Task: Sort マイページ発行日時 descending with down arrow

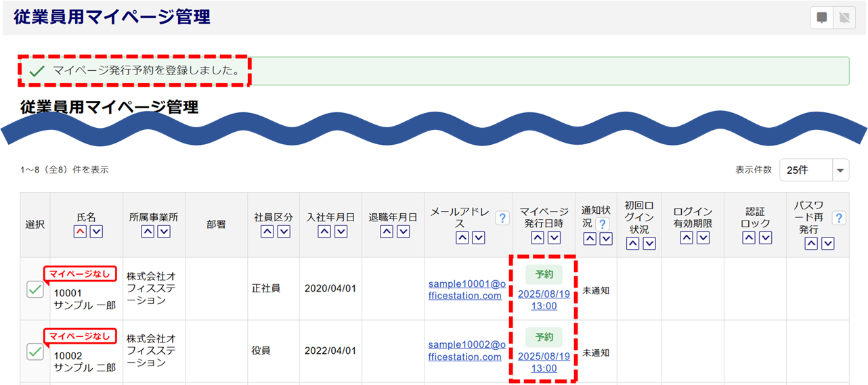Action: [x=554, y=237]
